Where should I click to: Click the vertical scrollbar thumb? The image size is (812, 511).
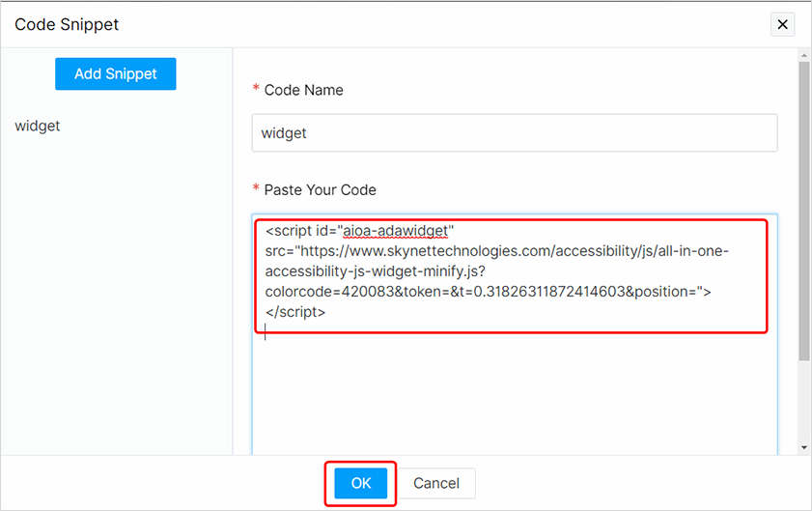tap(803, 211)
